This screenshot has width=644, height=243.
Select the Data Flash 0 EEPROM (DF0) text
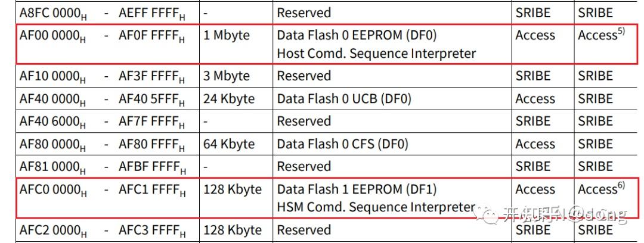(357, 35)
